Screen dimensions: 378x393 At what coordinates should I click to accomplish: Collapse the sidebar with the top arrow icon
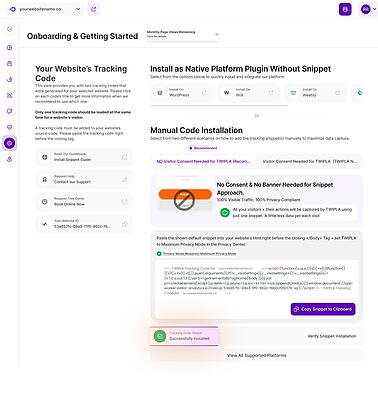click(10, 29)
